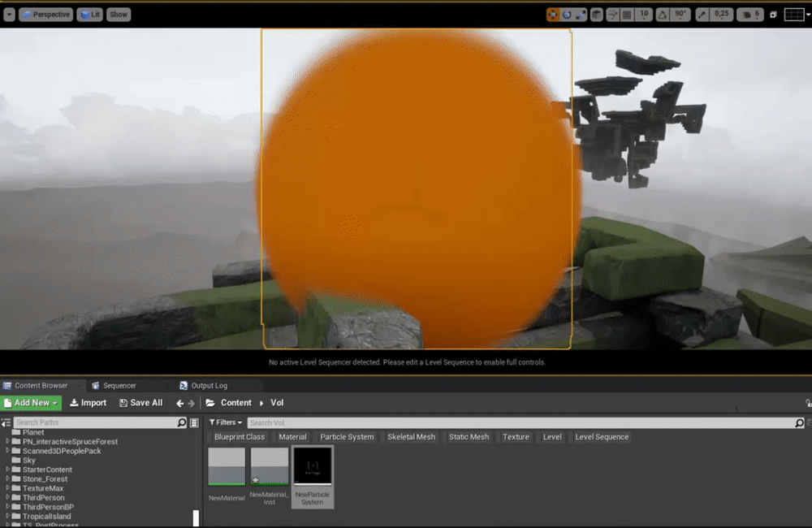Expand the Stone_Forest folder
This screenshot has width=812, height=528.
tap(7, 478)
